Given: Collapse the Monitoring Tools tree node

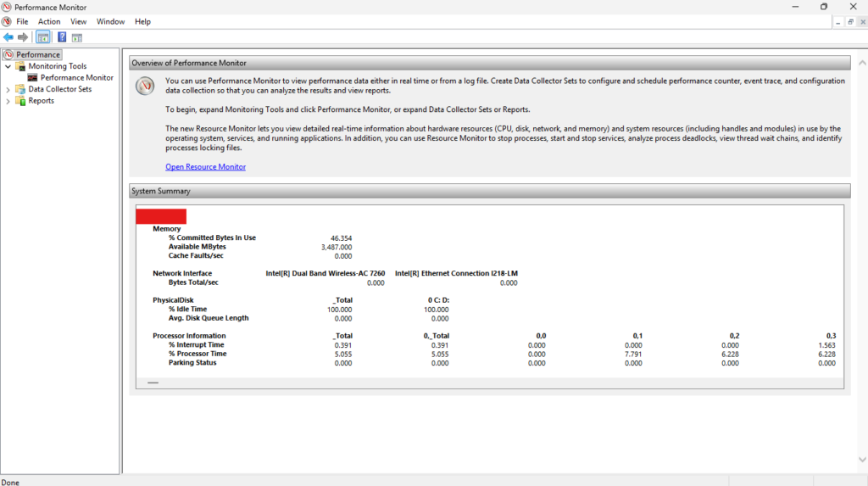Looking at the screenshot, I should coord(8,66).
